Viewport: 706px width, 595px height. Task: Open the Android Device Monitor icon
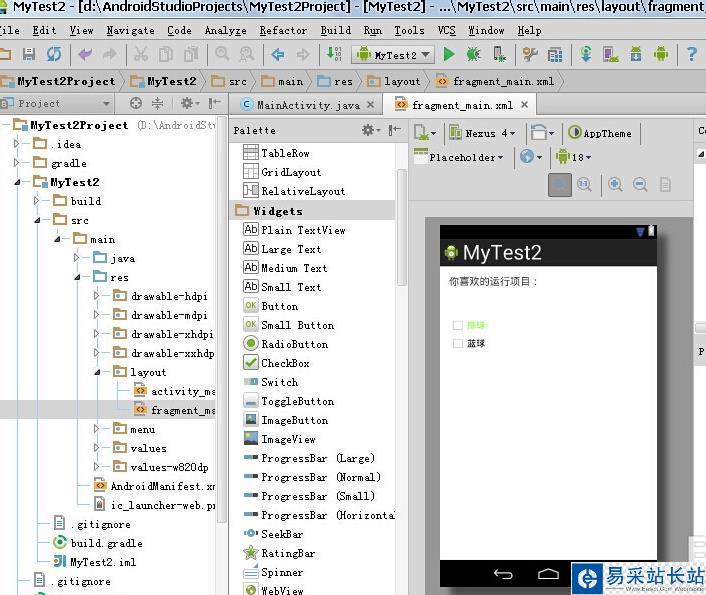tap(661, 55)
